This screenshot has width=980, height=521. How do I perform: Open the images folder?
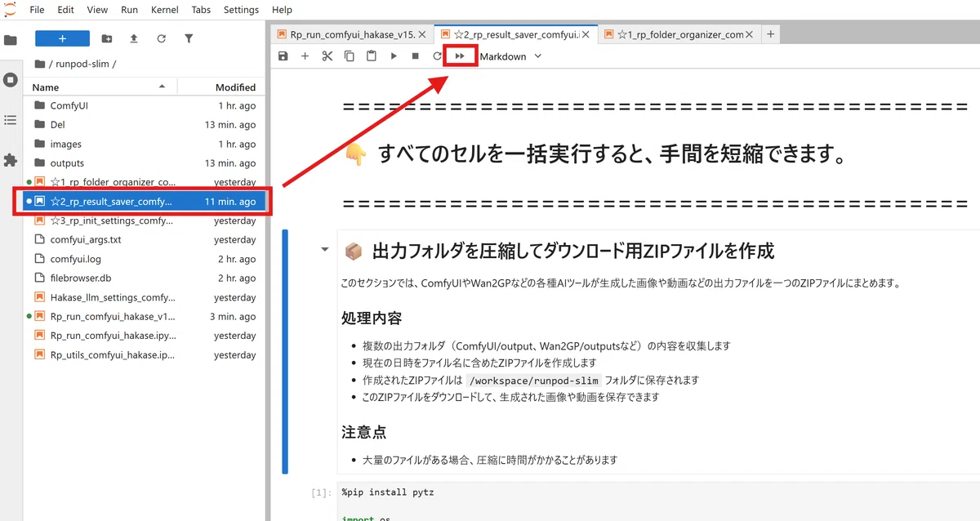point(144,144)
